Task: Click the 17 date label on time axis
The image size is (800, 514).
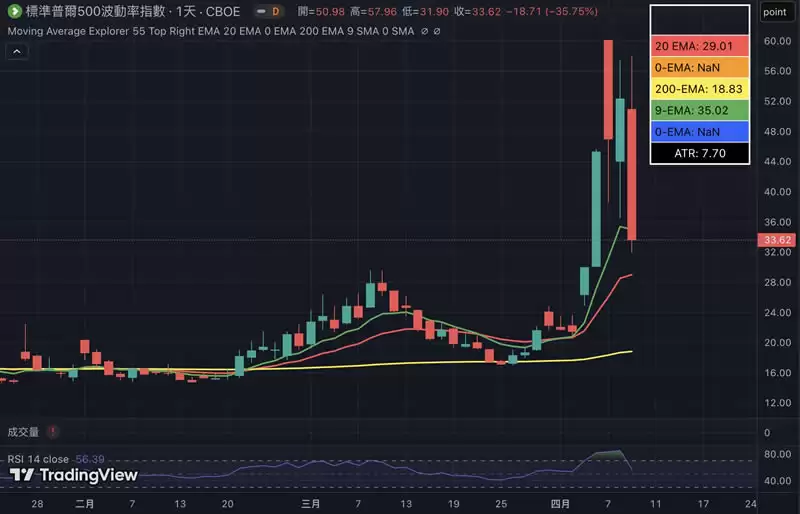Action: click(x=703, y=504)
